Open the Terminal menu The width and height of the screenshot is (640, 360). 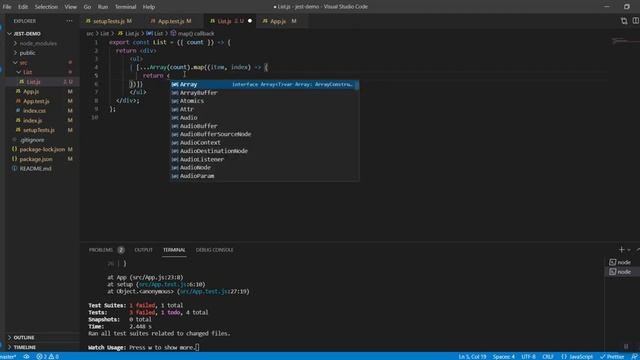[x=125, y=7]
